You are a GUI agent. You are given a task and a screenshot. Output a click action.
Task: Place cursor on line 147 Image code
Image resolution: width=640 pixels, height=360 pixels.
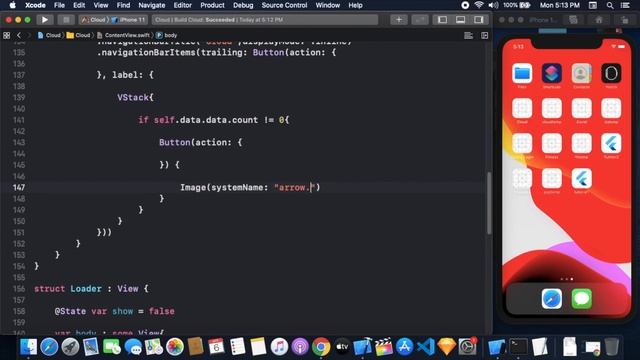coord(250,187)
